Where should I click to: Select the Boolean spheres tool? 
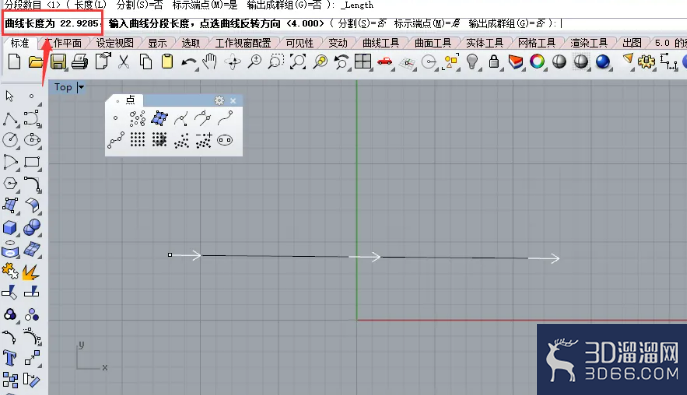coord(32,227)
